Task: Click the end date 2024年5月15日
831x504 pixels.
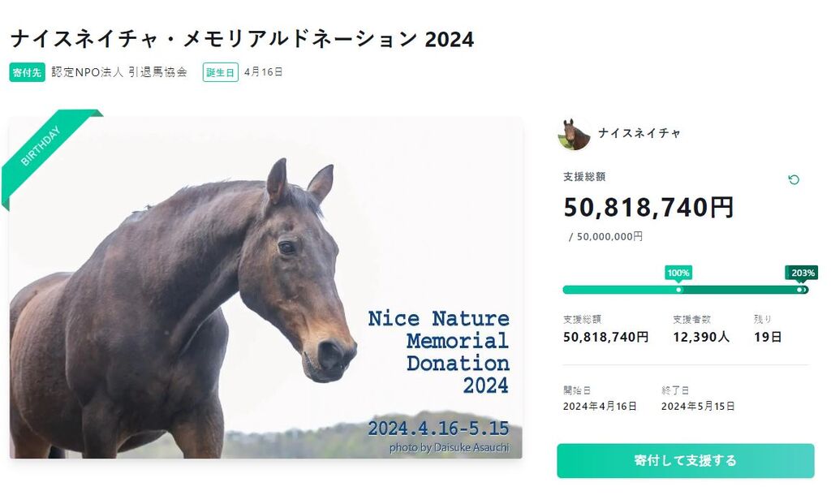Action: click(698, 406)
